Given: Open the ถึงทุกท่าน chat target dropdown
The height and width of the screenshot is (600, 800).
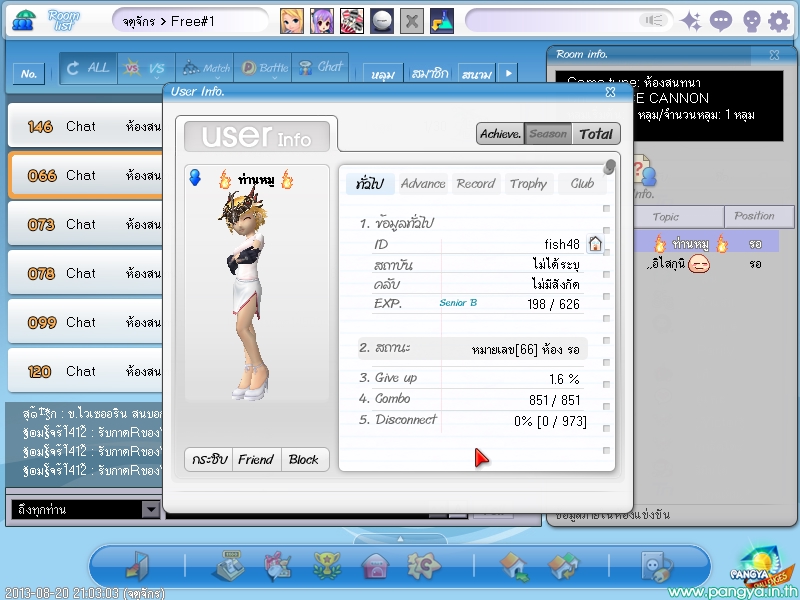Looking at the screenshot, I should click(151, 509).
